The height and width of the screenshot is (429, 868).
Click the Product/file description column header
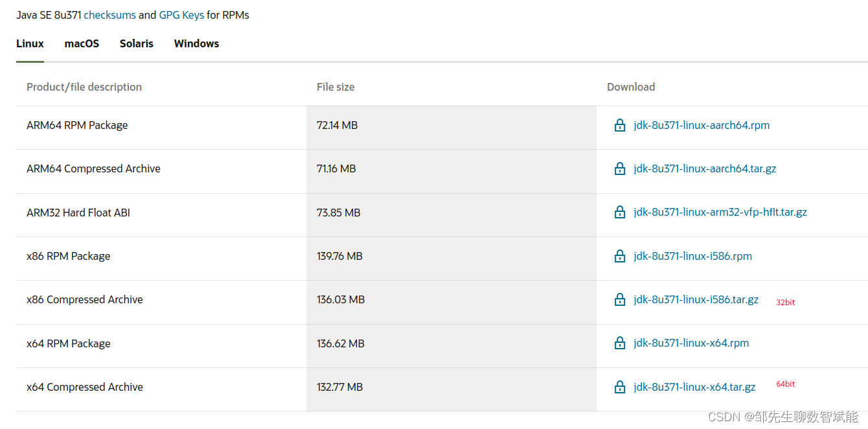84,87
